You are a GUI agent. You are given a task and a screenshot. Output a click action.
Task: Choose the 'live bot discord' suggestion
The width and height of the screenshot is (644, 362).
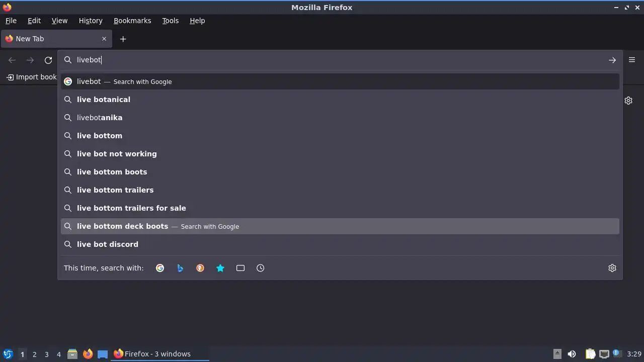[340, 244]
